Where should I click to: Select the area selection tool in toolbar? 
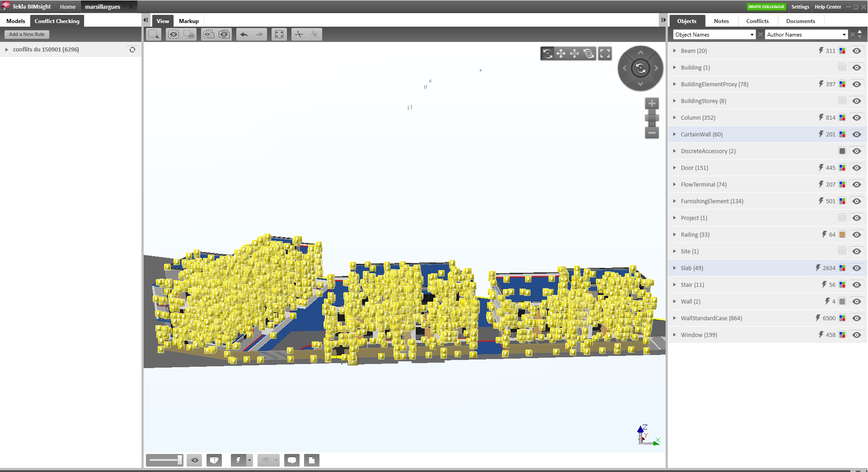[x=154, y=34]
